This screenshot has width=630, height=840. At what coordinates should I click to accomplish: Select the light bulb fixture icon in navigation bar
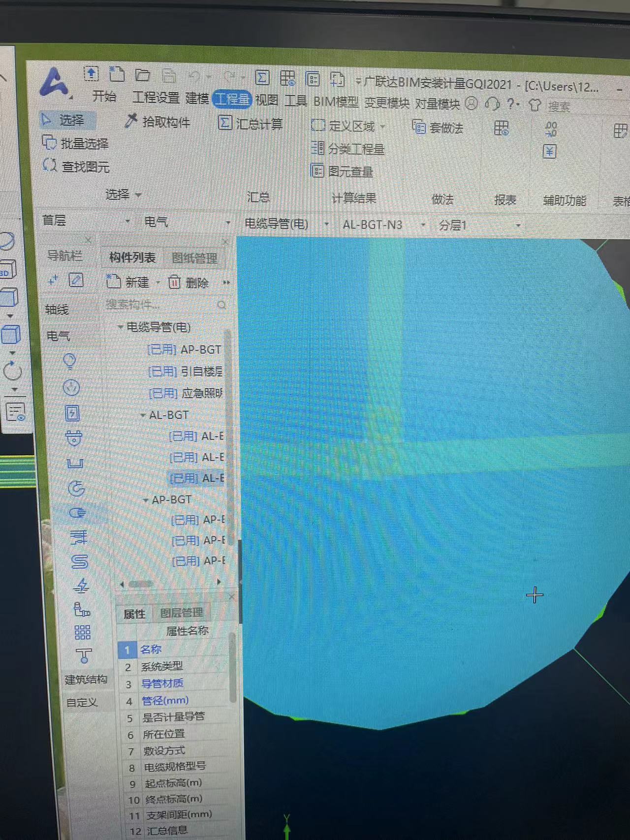70,361
